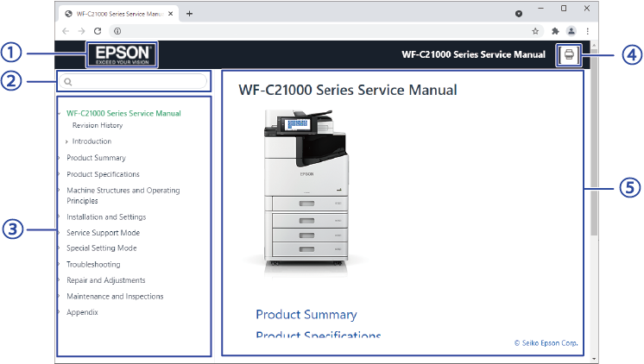644x364 pixels.
Task: Select WF-C21000 Series Service Manual in the tree
Action: (123, 113)
